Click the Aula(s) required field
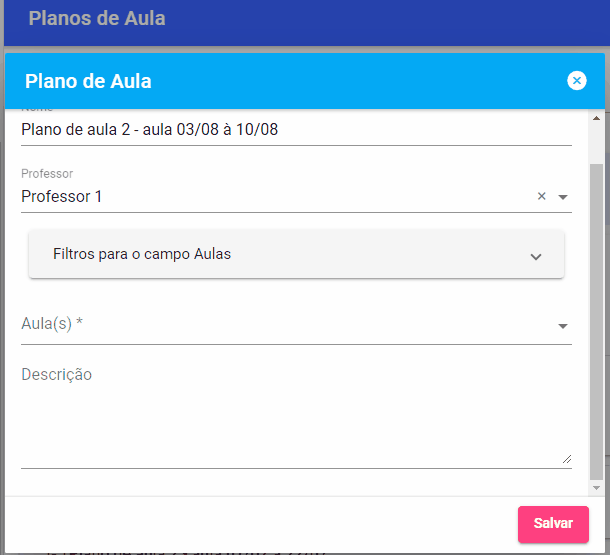The width and height of the screenshot is (610, 555). pyautogui.click(x=296, y=325)
